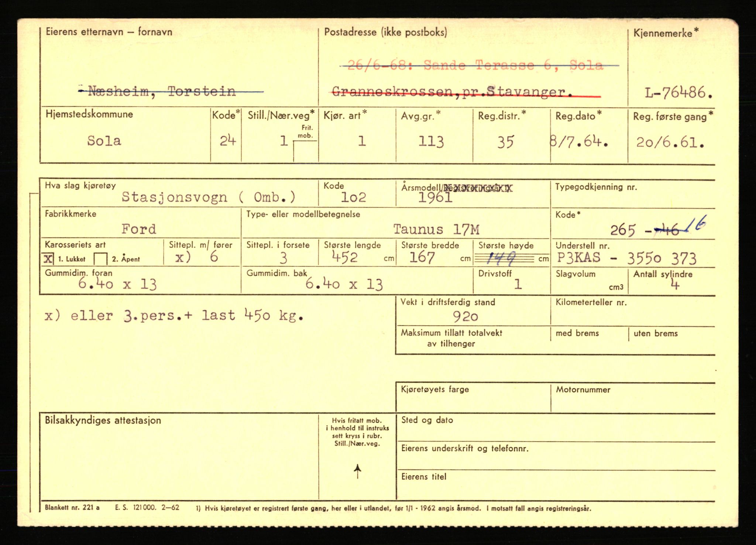Click the checked '1. Lukket' checkbox
Screen dimensions: 756x545
pyautogui.click(x=48, y=258)
